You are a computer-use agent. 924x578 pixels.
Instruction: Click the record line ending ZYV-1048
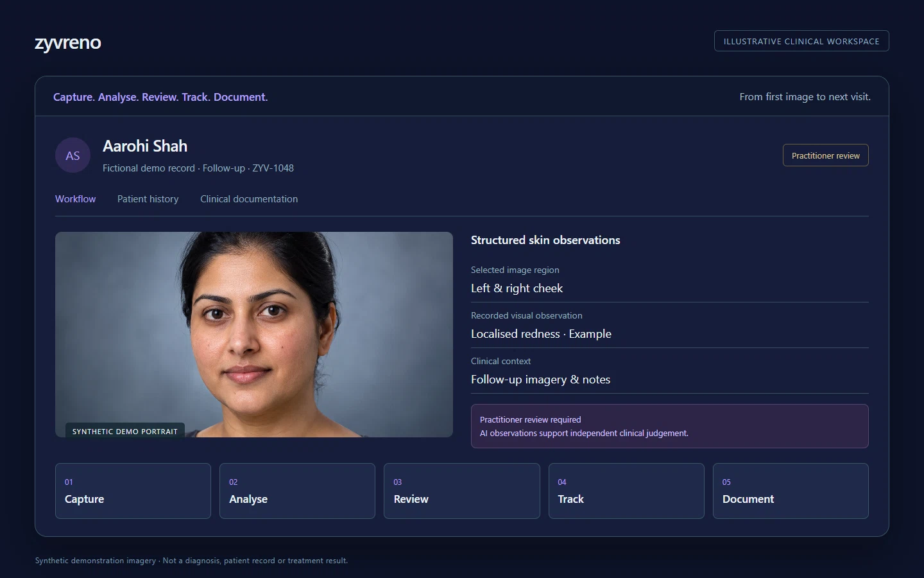click(198, 168)
